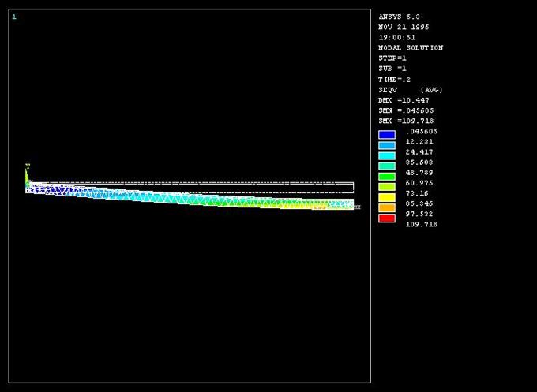Click the SMX =109.718 value
The height and width of the screenshot is (392, 537).
(x=406, y=121)
